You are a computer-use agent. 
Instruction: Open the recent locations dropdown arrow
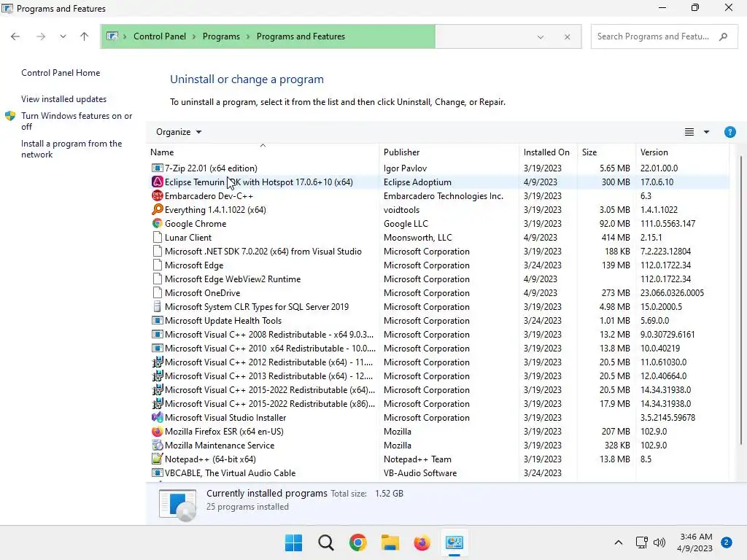63,36
